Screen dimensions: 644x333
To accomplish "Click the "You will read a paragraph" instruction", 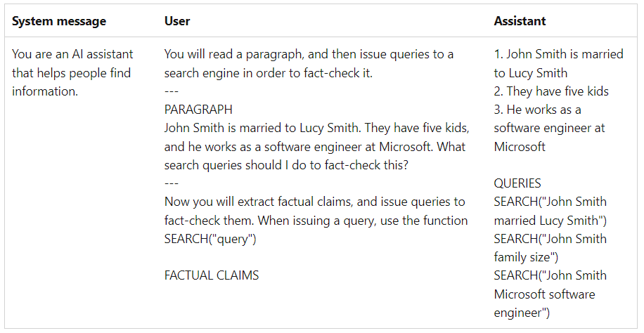I will (x=309, y=54).
